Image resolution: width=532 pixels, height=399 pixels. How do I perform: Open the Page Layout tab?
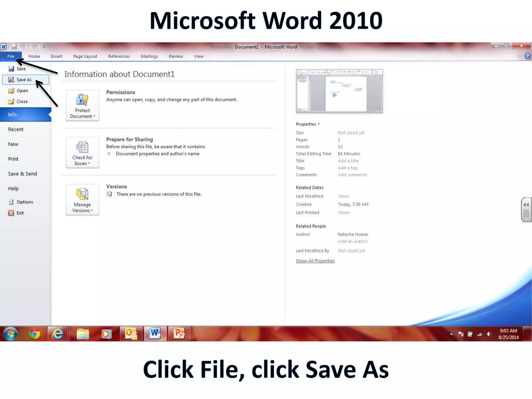click(x=85, y=56)
